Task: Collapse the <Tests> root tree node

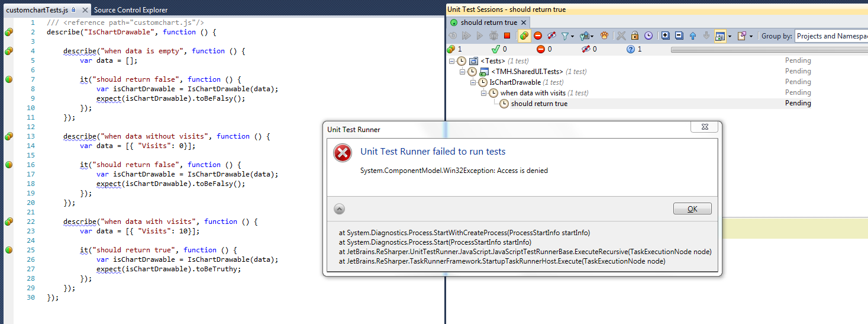Action: pos(452,61)
